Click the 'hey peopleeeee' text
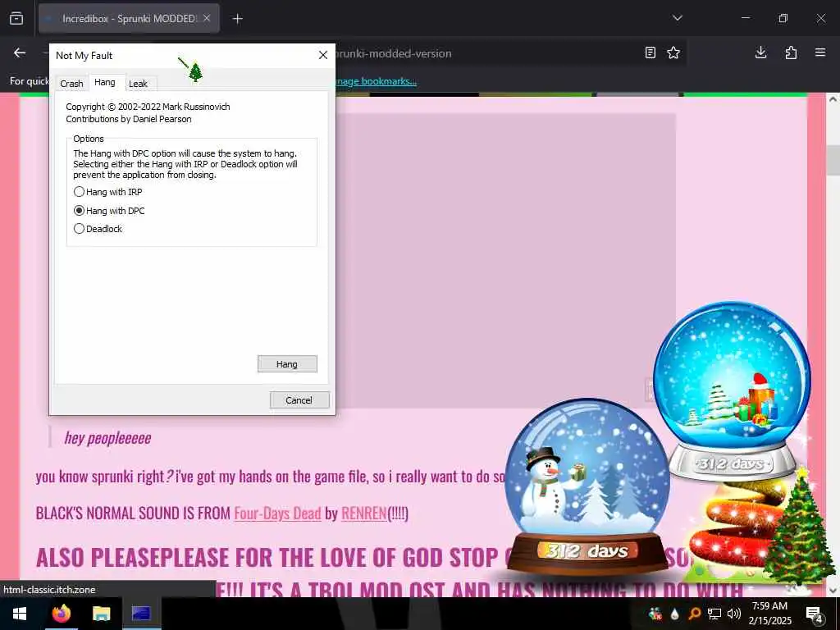840x630 pixels. tap(107, 438)
